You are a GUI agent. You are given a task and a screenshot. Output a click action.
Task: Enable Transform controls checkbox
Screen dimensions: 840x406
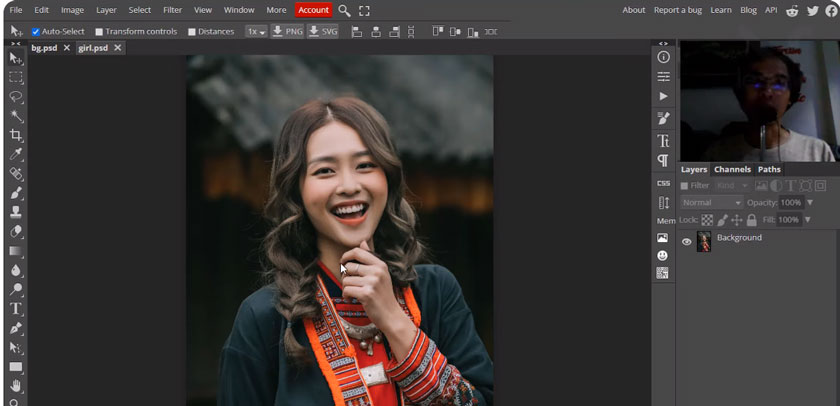click(x=99, y=32)
